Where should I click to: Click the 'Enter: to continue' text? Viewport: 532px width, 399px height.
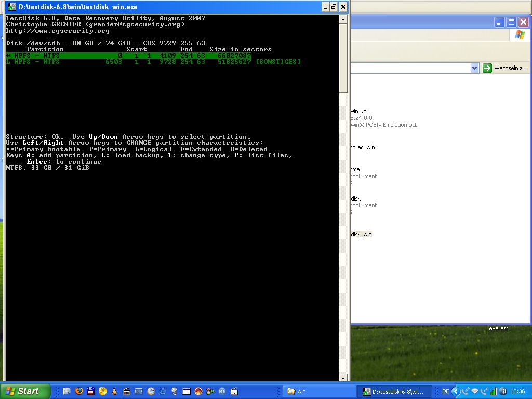tap(64, 162)
